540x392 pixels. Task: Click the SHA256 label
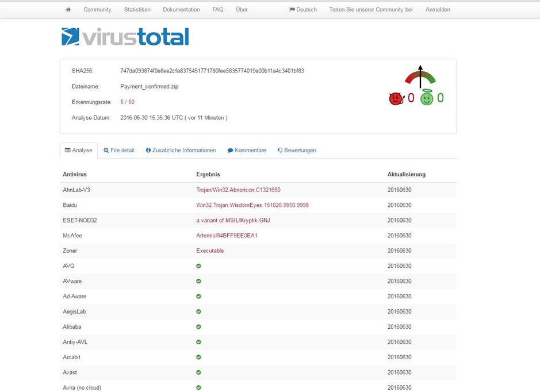tap(83, 71)
